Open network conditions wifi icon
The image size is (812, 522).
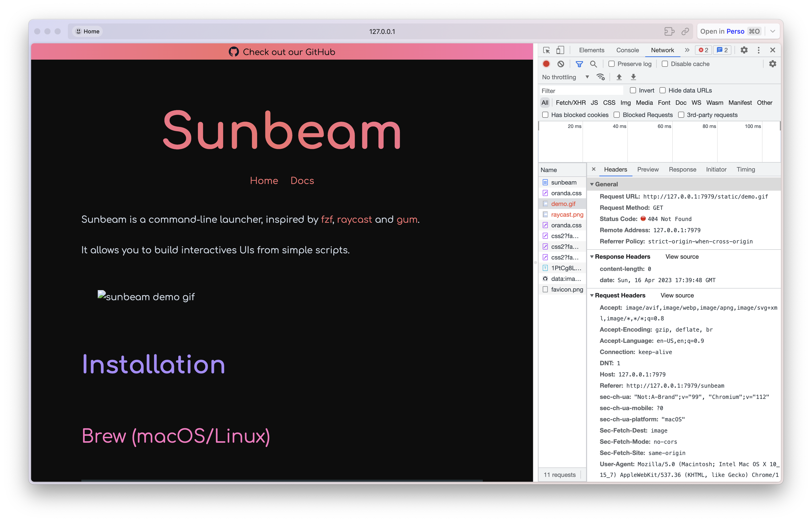pyautogui.click(x=601, y=77)
